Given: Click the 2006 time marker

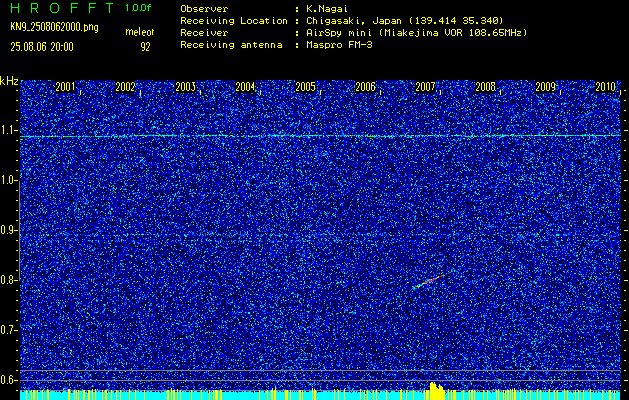Looking at the screenshot, I should coord(365,87).
